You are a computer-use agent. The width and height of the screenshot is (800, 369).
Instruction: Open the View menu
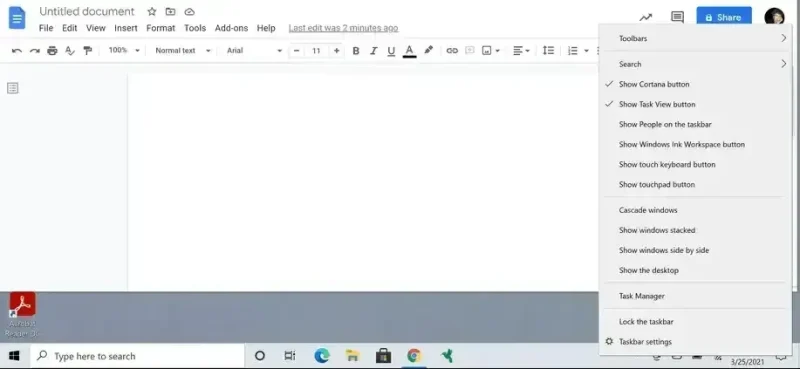tap(95, 28)
